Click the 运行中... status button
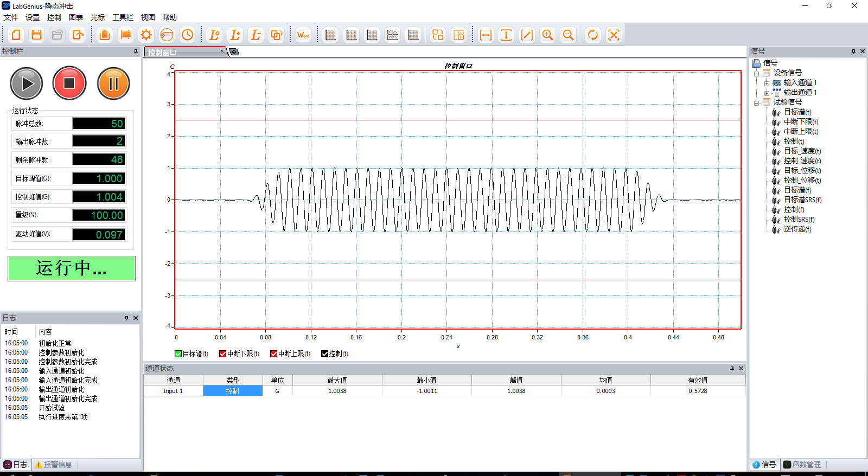This screenshot has width=868, height=476. (72, 268)
